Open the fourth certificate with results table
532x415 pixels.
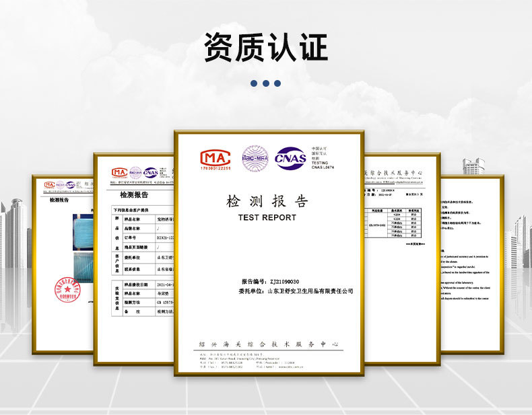tap(403, 259)
